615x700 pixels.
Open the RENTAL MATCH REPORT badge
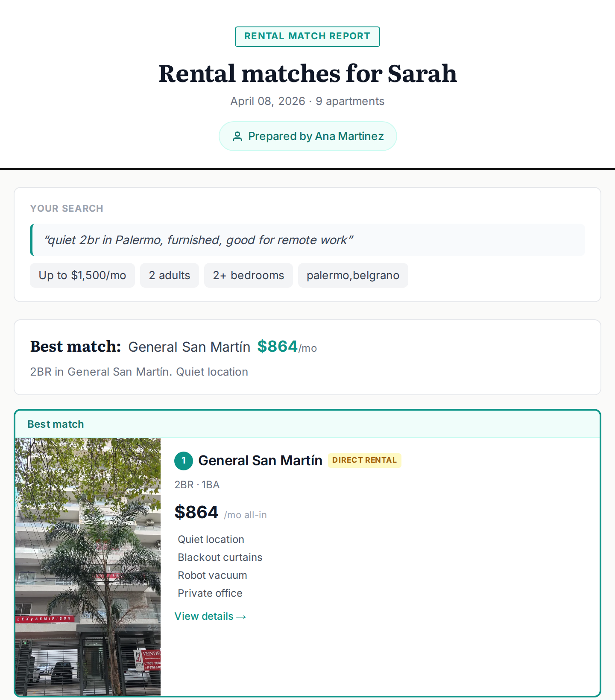(307, 36)
